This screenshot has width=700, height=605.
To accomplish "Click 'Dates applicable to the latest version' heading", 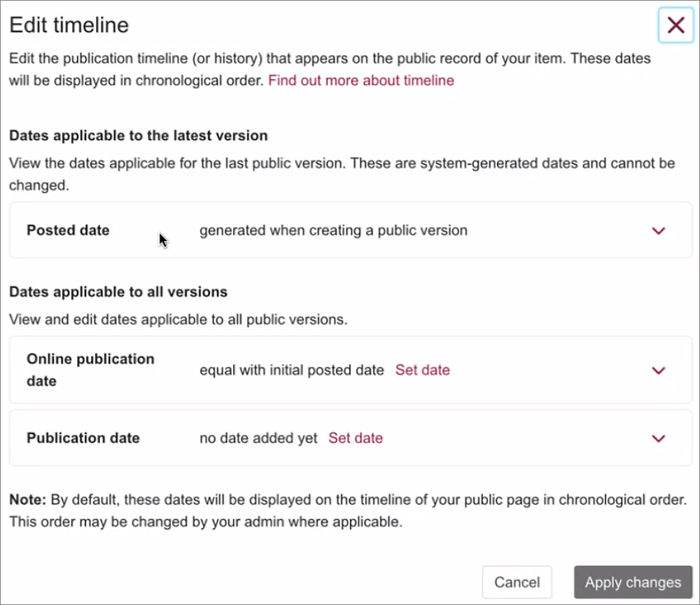I will [x=139, y=136].
